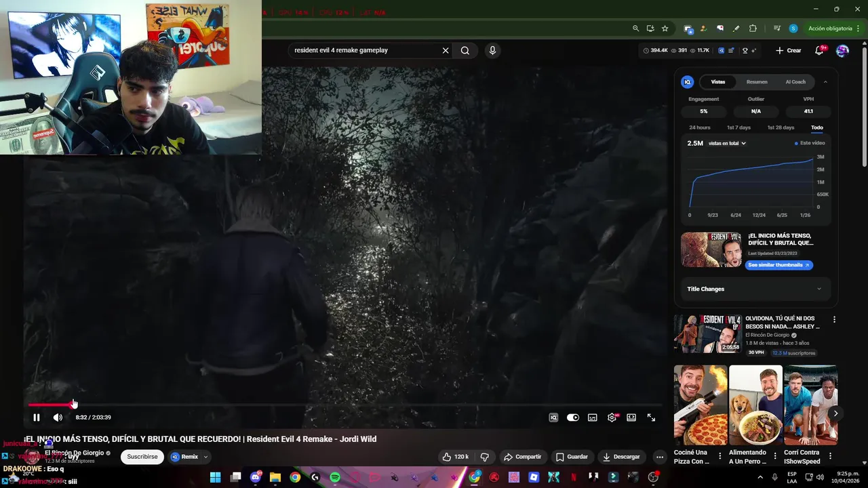Open options menu for OLVIDONA video
Image resolution: width=868 pixels, height=488 pixels.
coord(834,320)
